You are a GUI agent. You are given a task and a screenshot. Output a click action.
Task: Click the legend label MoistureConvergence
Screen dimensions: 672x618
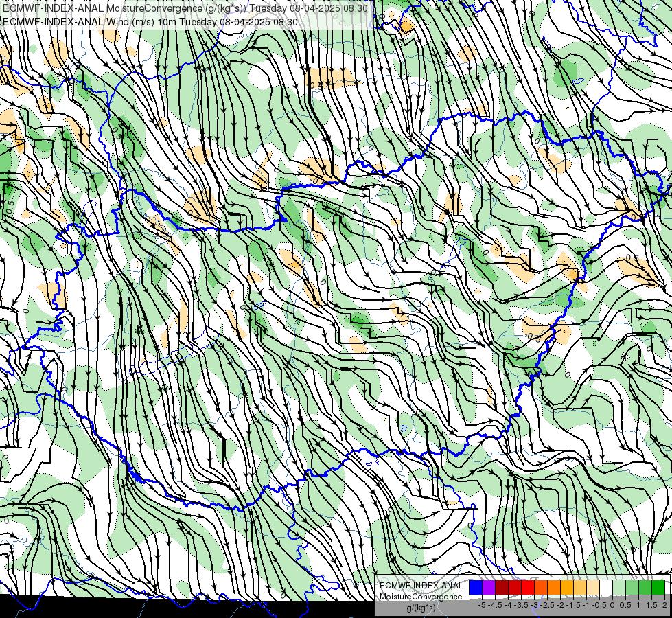click(421, 597)
